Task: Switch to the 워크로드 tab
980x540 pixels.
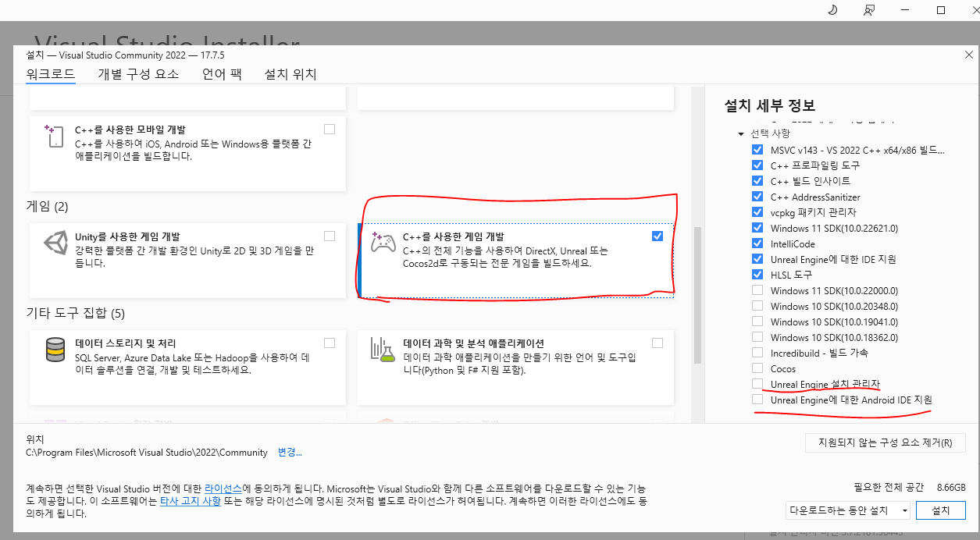Action: pyautogui.click(x=51, y=74)
